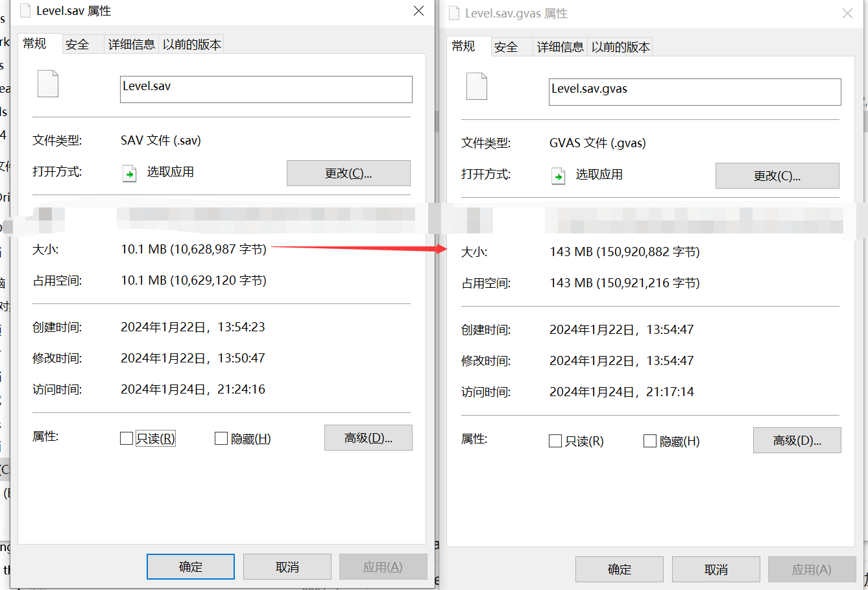Viewport: 868px width, 590px height.
Task: Open 高级(D)... in Level.sav dialog
Action: [368, 438]
